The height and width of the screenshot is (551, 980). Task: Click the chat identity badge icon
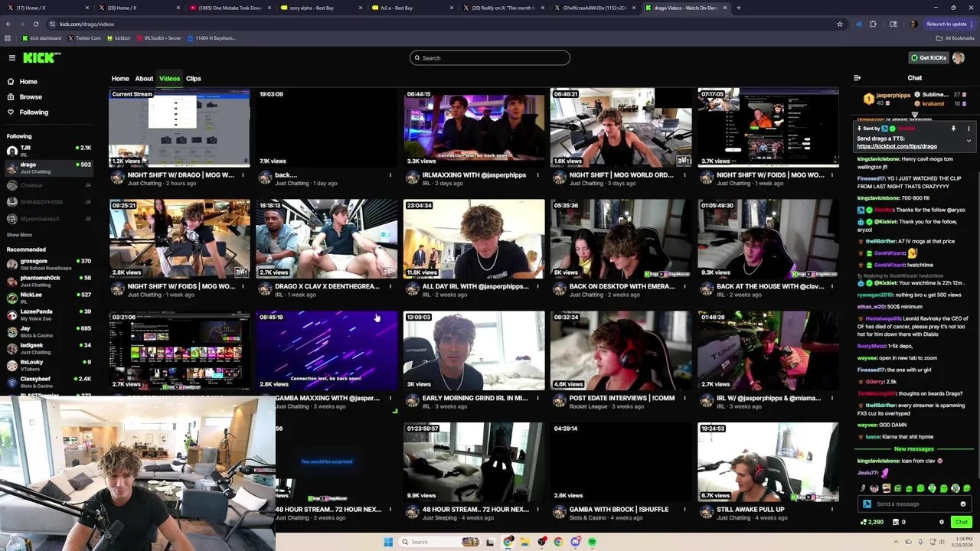point(867,504)
